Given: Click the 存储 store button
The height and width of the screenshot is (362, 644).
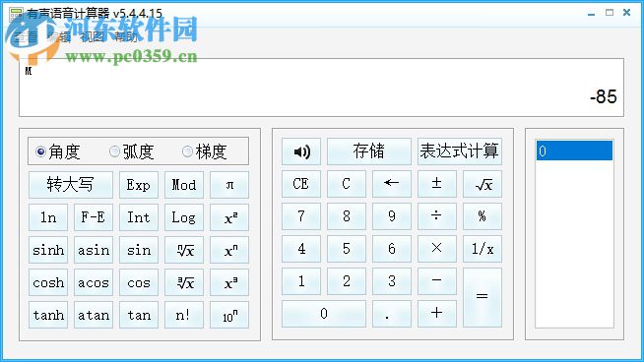Looking at the screenshot, I should [369, 151].
